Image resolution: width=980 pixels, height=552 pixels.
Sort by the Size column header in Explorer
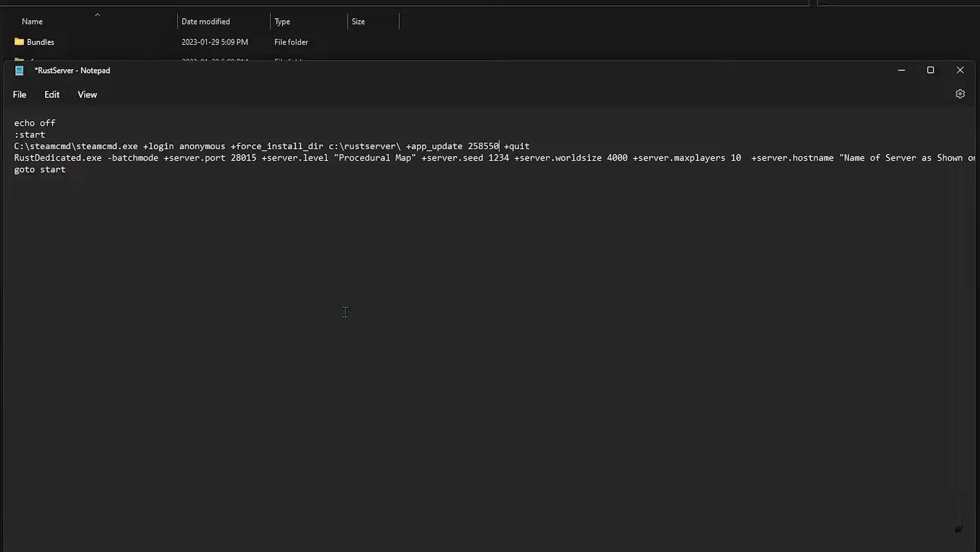pos(358,21)
